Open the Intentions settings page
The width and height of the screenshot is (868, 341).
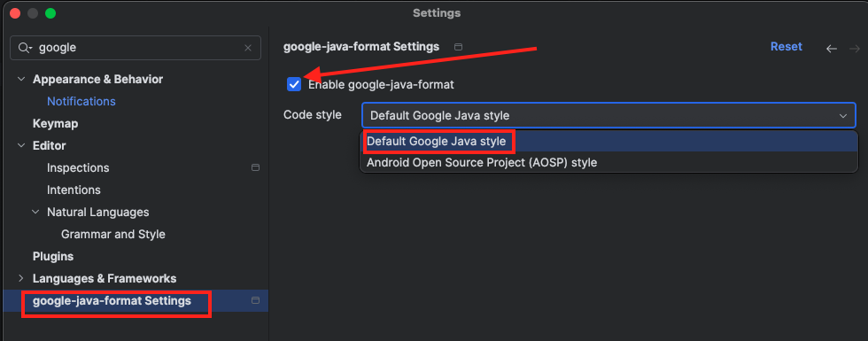click(x=74, y=190)
